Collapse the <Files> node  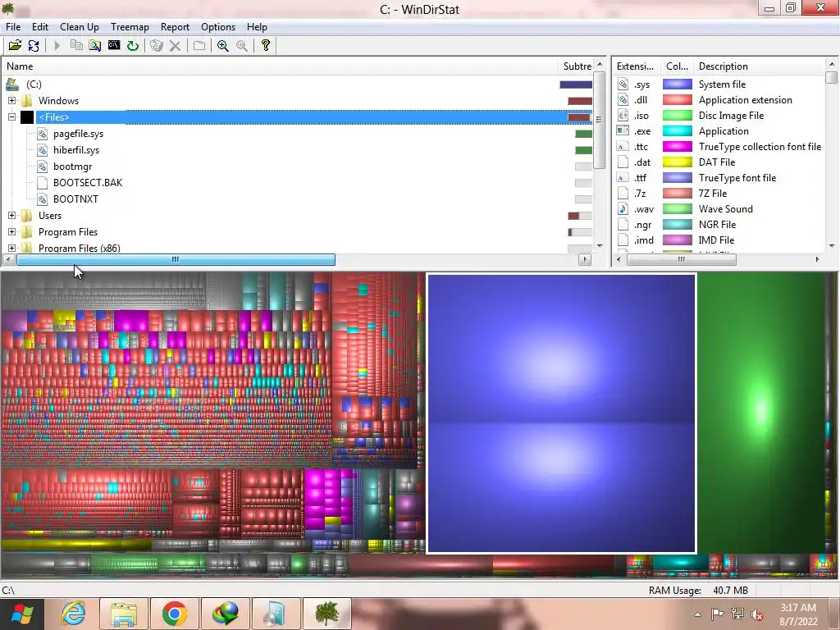11,116
